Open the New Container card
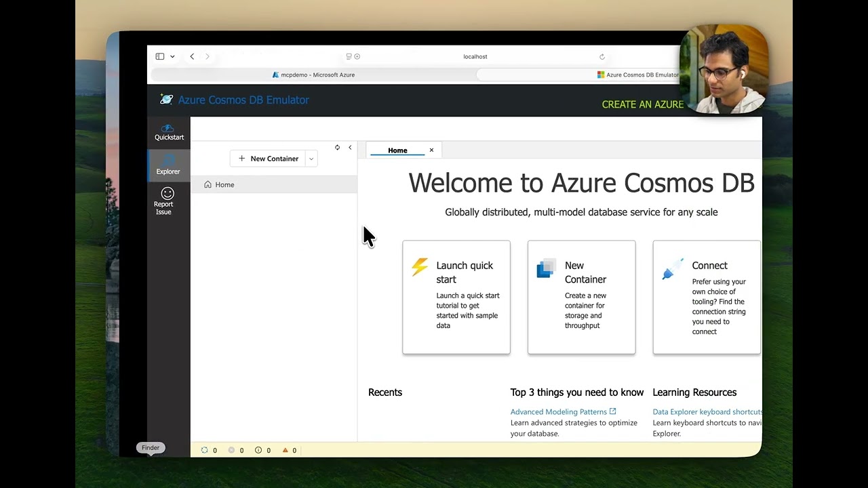The height and width of the screenshot is (488, 868). pyautogui.click(x=582, y=297)
